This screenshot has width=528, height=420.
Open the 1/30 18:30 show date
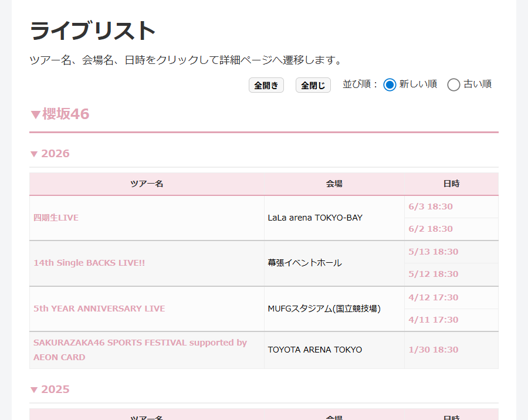[433, 350]
